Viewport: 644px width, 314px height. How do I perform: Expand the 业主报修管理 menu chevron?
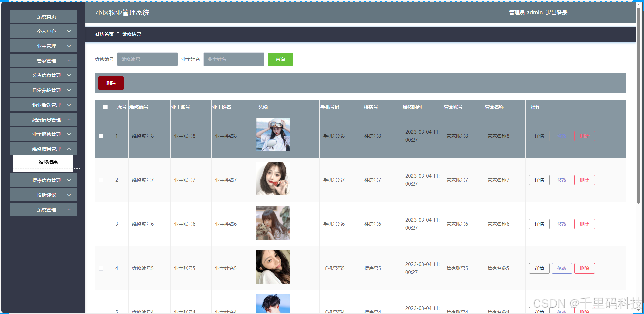tap(69, 134)
